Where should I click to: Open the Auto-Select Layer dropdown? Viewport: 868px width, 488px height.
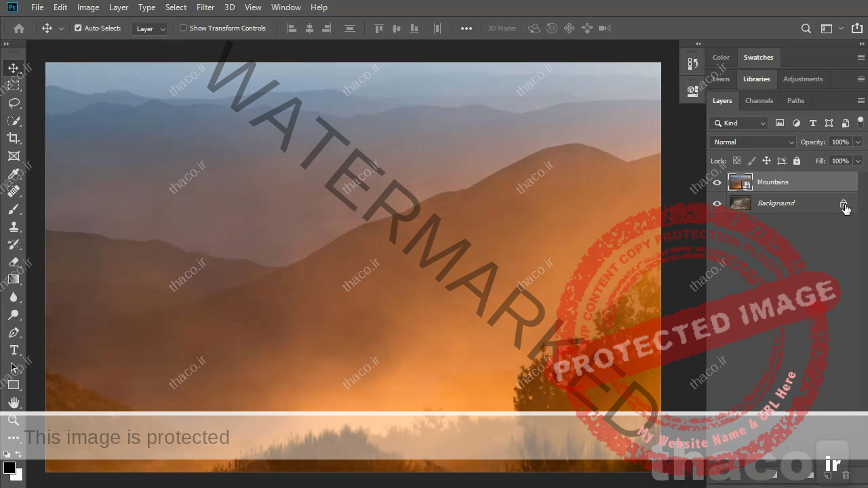[x=149, y=28]
